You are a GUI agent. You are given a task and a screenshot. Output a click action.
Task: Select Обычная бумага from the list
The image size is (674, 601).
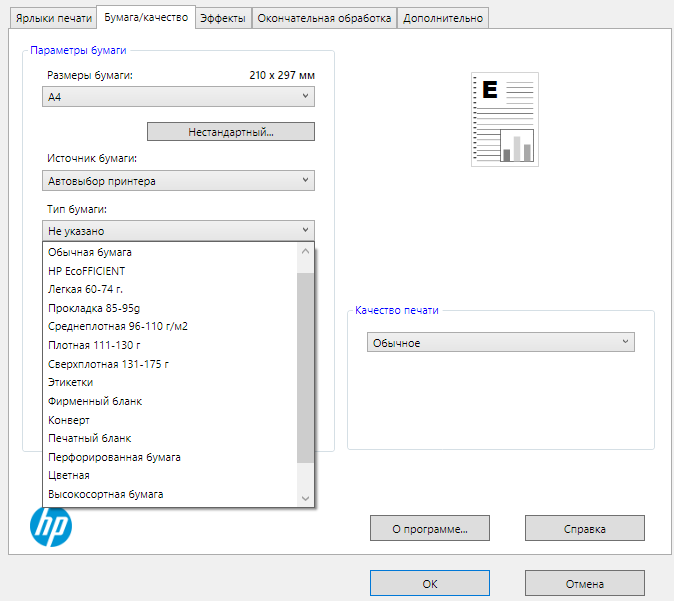click(90, 252)
